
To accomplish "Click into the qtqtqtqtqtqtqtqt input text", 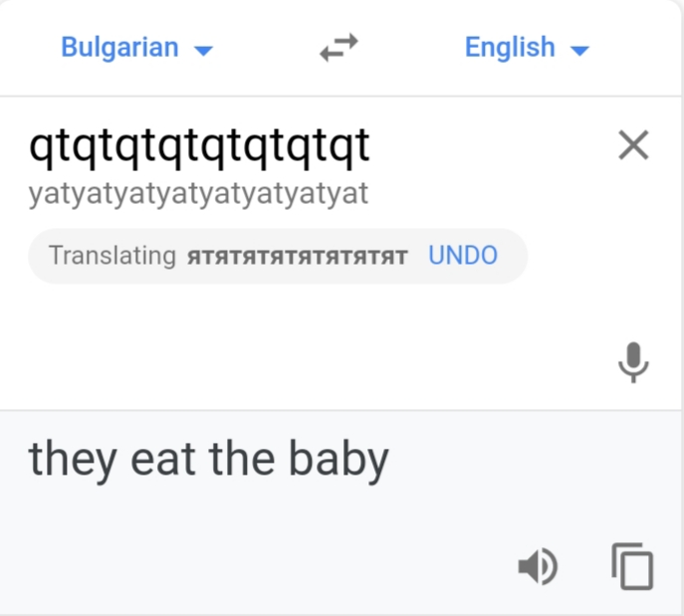I will pos(199,147).
